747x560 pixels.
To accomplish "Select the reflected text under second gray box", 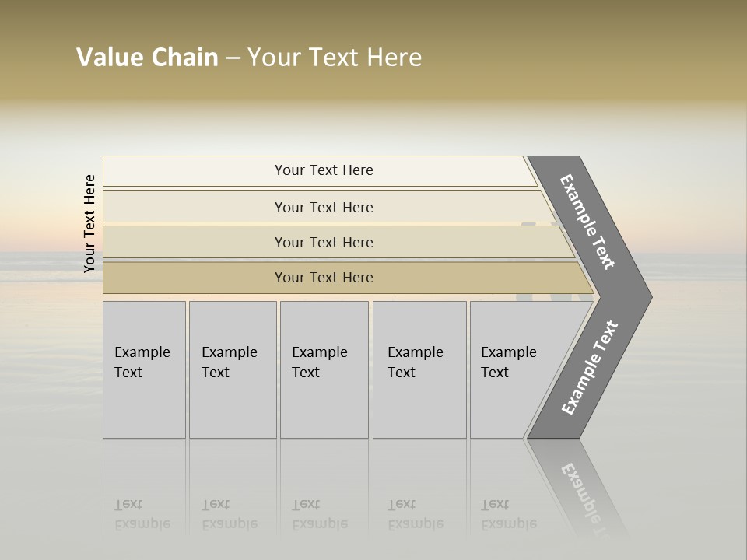I will click(229, 514).
